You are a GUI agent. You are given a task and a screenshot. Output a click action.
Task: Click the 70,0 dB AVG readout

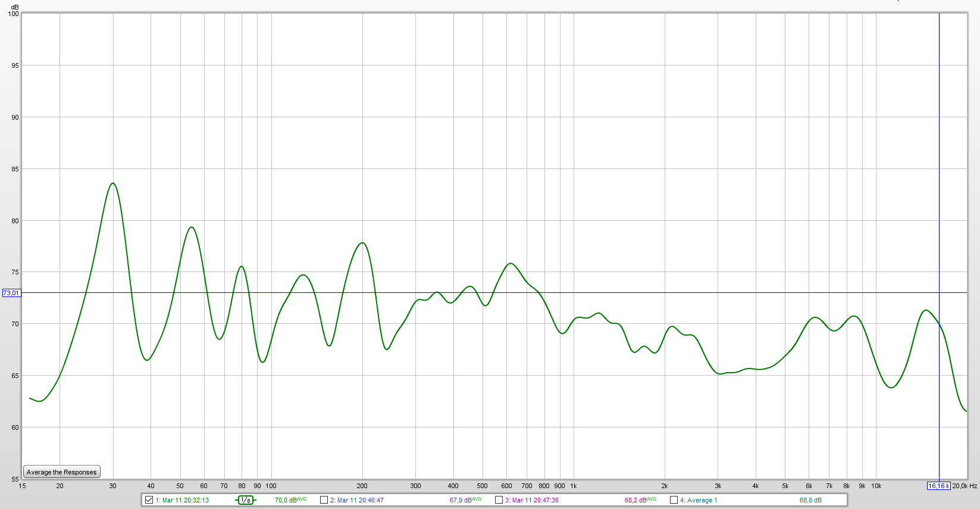tap(290, 500)
